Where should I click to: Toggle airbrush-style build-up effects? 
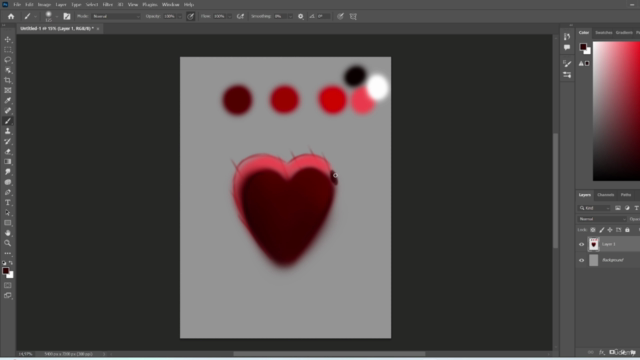click(240, 16)
